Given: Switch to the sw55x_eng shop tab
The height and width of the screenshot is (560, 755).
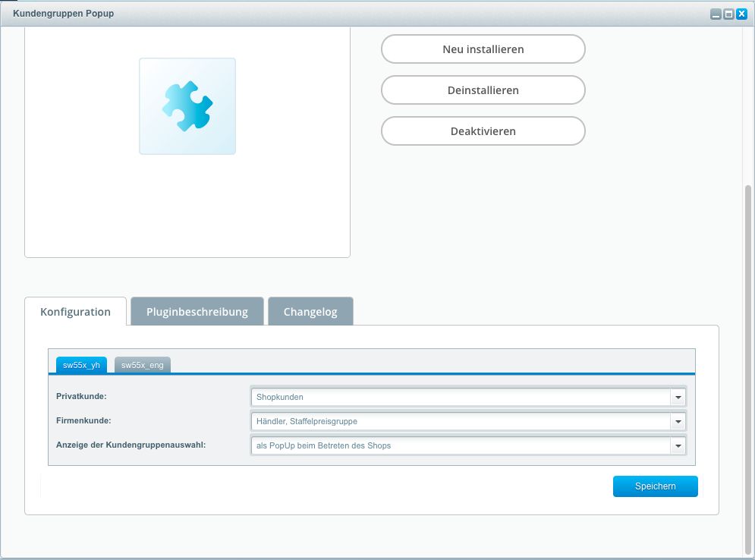Looking at the screenshot, I should pyautogui.click(x=143, y=365).
